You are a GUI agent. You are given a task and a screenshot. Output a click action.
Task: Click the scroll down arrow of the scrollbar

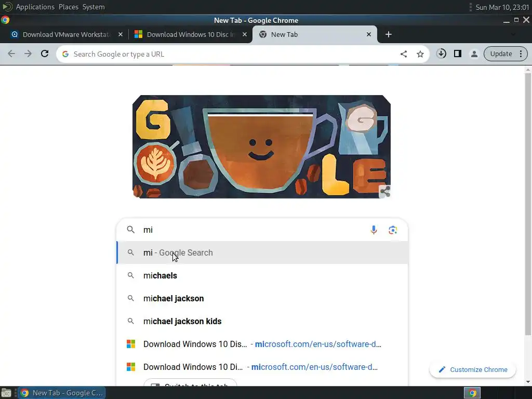528,382
